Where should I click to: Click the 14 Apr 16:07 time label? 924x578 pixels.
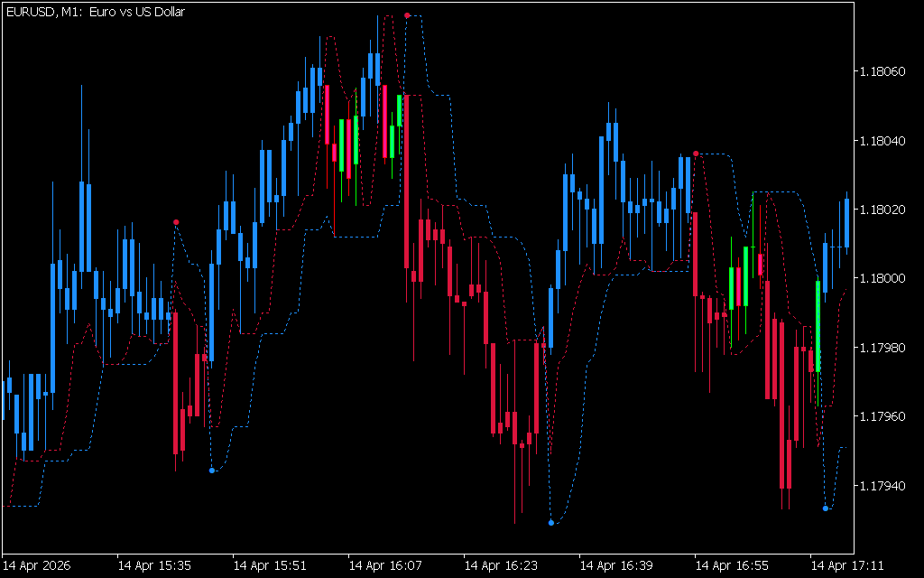385,566
